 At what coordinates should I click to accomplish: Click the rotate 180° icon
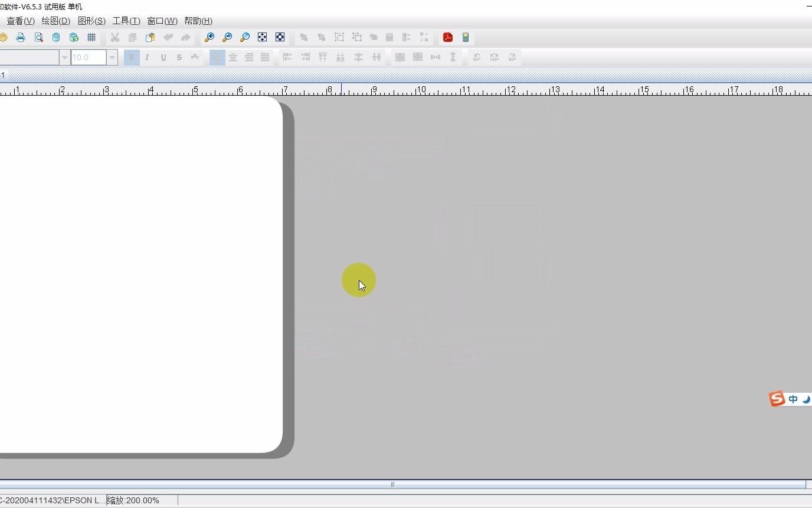coord(495,57)
